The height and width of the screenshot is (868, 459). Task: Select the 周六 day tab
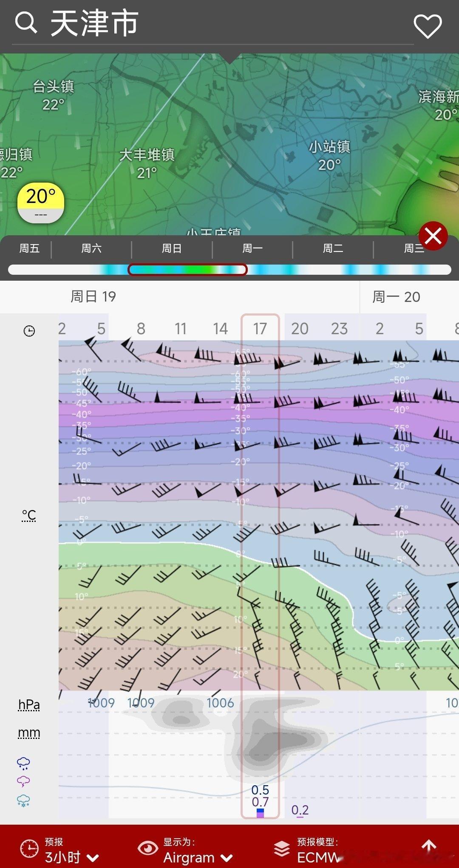pos(91,248)
